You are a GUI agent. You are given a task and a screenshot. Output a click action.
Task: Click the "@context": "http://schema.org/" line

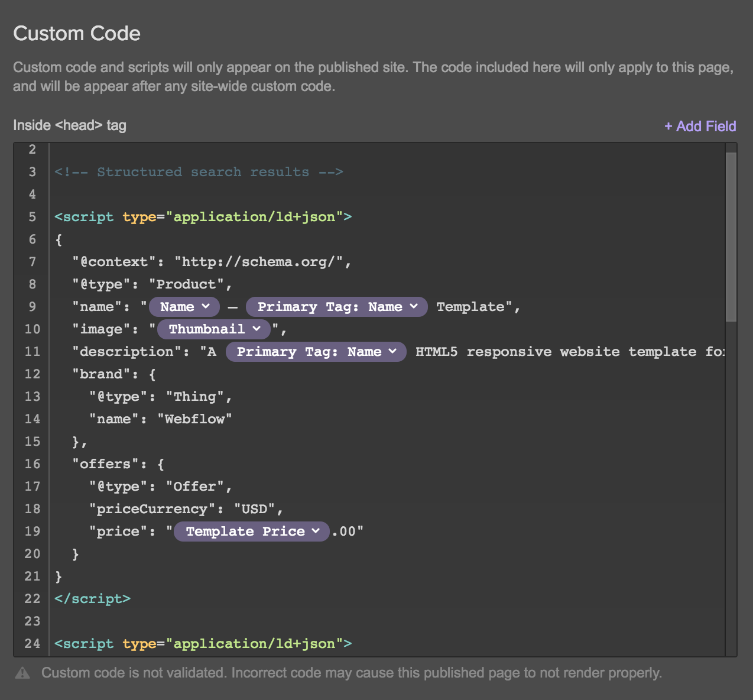point(212,262)
